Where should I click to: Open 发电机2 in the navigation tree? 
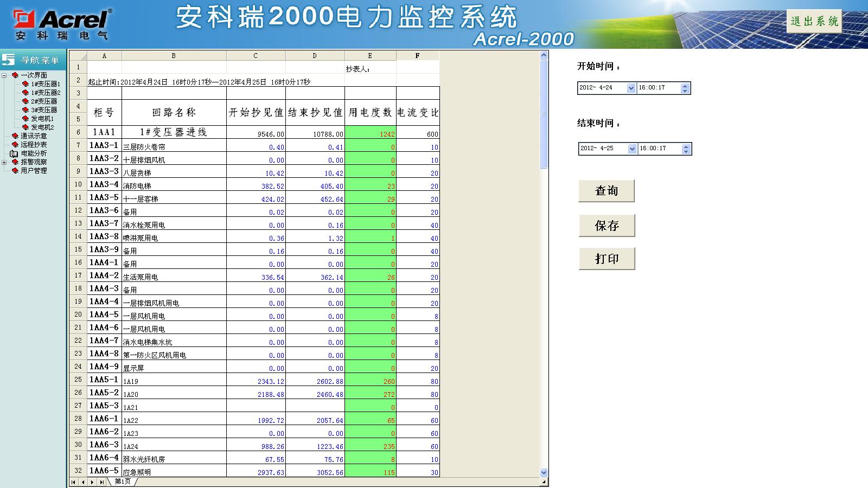(x=42, y=127)
